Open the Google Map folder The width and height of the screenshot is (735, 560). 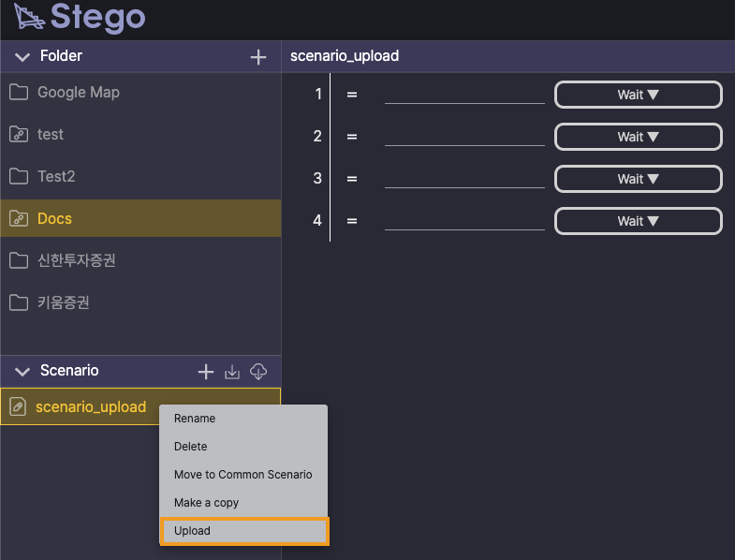(140, 93)
